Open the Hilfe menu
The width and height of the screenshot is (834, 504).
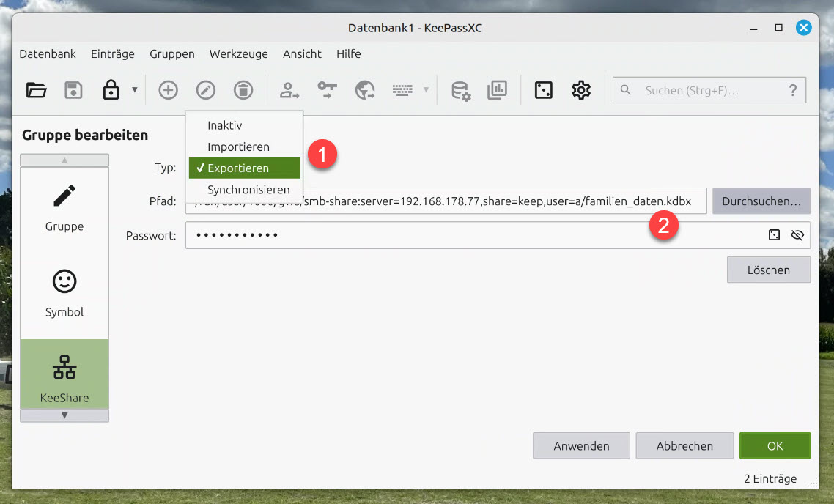(348, 53)
